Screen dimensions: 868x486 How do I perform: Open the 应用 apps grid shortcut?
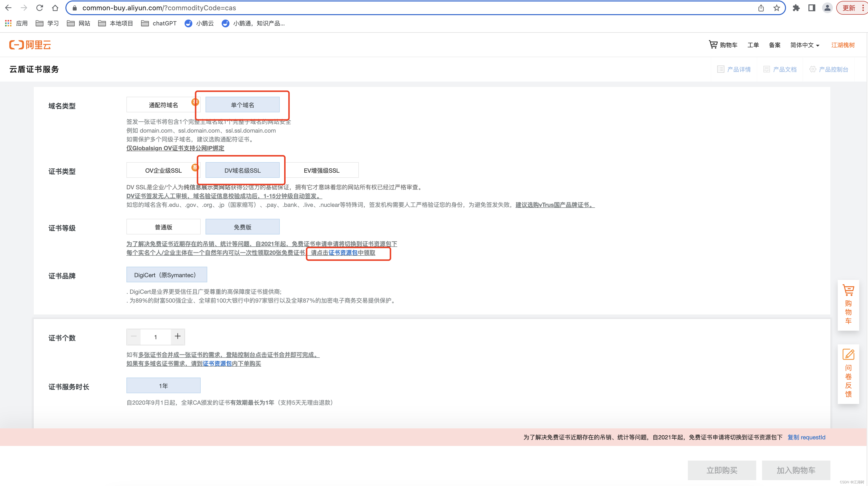16,23
